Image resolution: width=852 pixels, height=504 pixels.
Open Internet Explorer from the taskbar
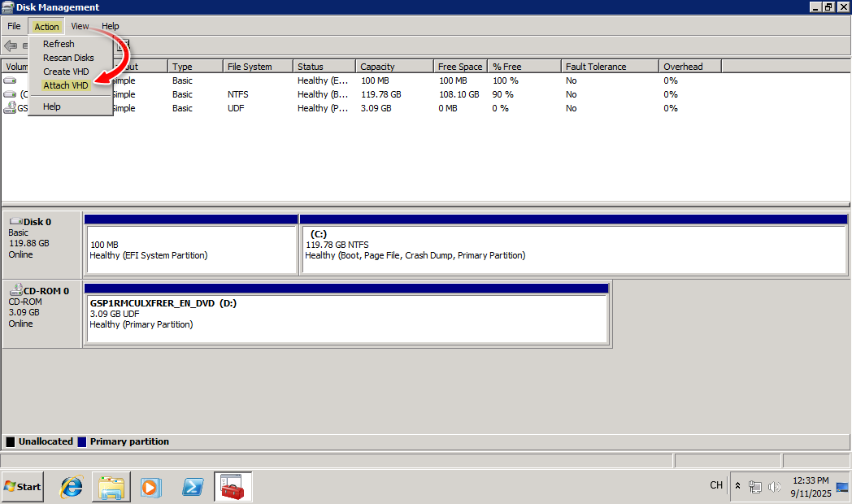pyautogui.click(x=71, y=486)
